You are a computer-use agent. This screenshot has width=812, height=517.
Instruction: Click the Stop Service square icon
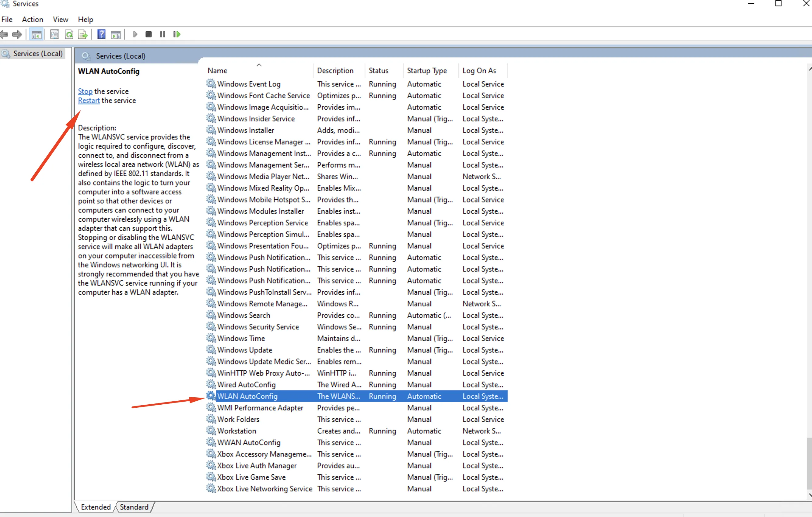pos(149,34)
